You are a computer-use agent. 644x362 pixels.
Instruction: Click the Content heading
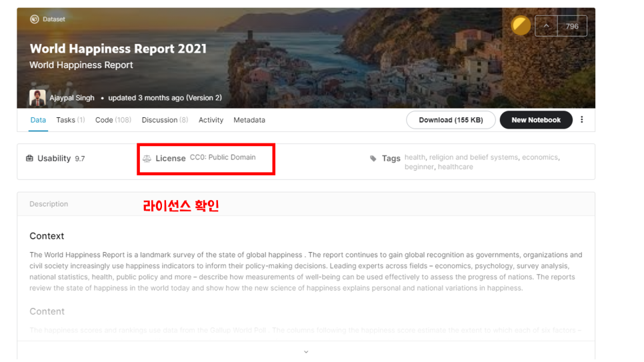[x=47, y=311]
